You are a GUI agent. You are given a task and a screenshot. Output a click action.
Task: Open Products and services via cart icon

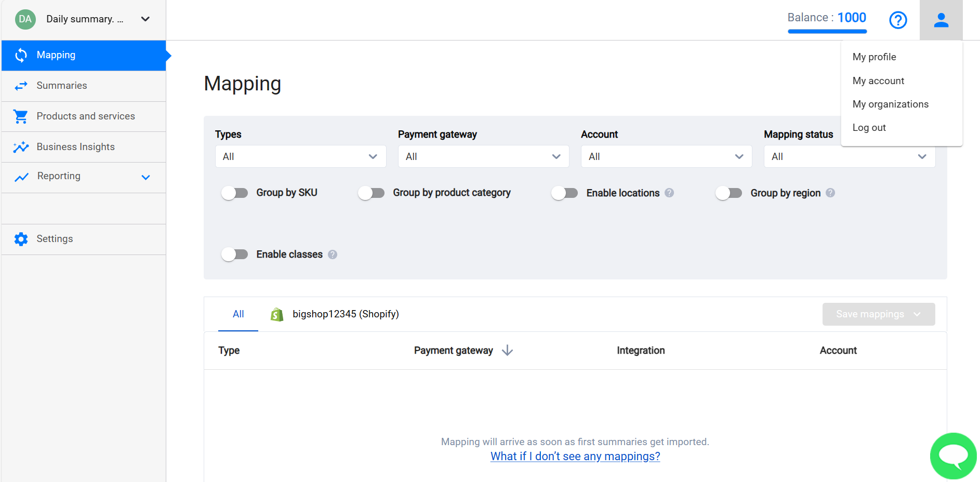point(21,116)
